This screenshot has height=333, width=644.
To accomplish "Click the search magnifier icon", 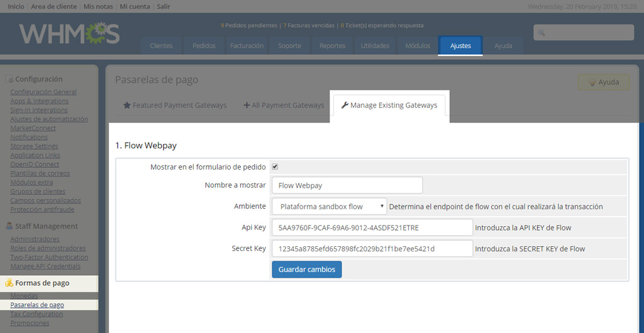I will point(541,33).
